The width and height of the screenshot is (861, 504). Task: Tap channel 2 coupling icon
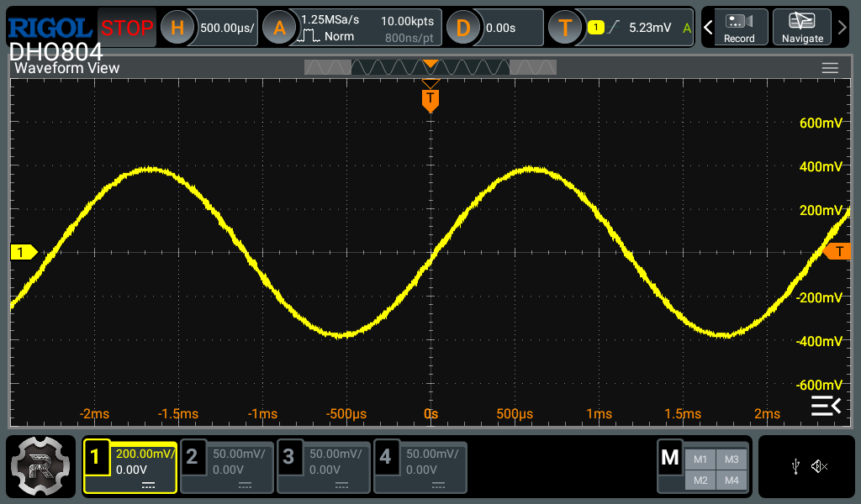click(245, 486)
